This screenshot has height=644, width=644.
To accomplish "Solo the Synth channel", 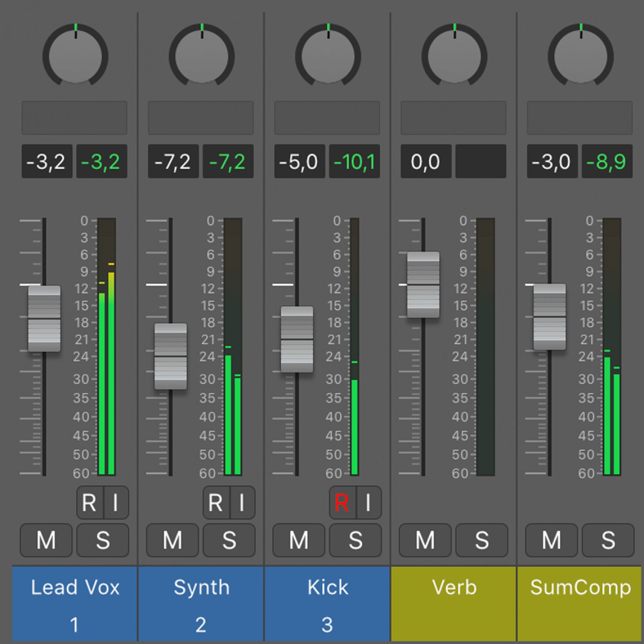I will [229, 540].
